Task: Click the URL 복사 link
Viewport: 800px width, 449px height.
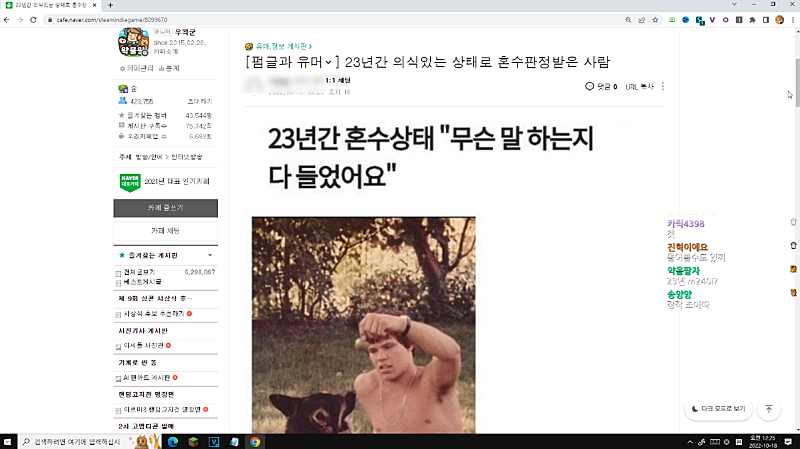Action: tap(639, 87)
